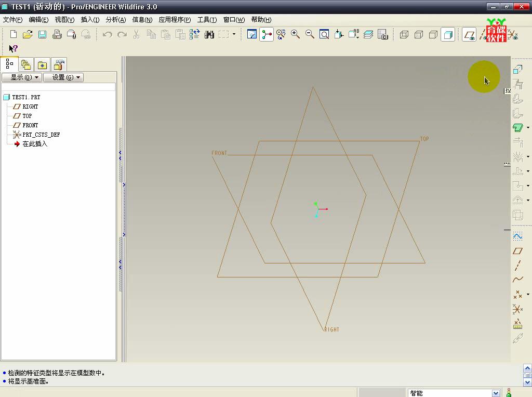The height and width of the screenshot is (397, 532).
Task: Open the Reorient view icon
Action: [339, 34]
